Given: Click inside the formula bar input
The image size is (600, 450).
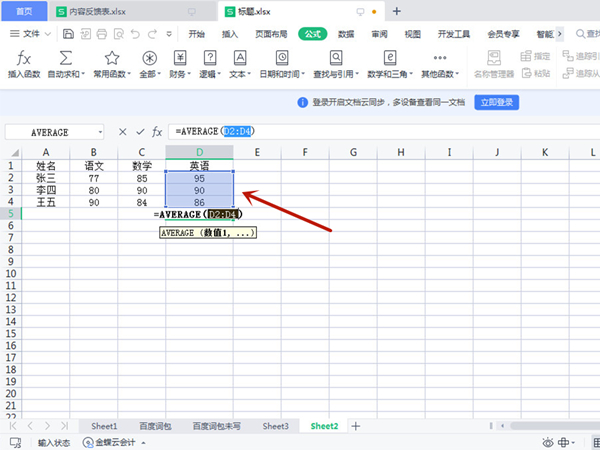Looking at the screenshot, I should (x=400, y=131).
